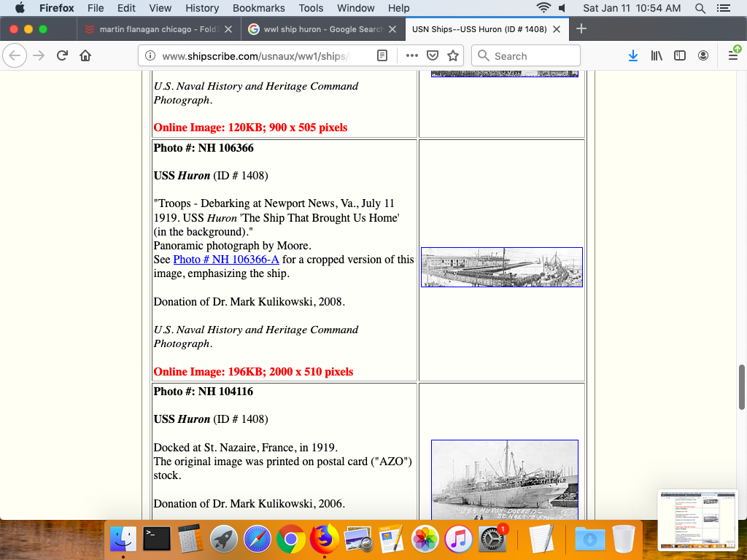Toggle the sidebar view

click(680, 56)
